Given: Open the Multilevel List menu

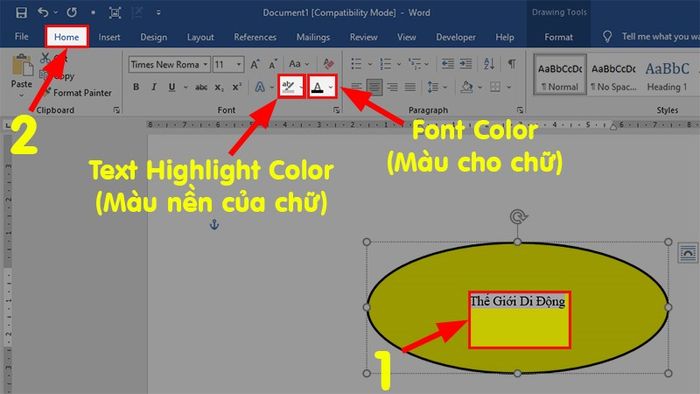Looking at the screenshot, I should [415, 64].
